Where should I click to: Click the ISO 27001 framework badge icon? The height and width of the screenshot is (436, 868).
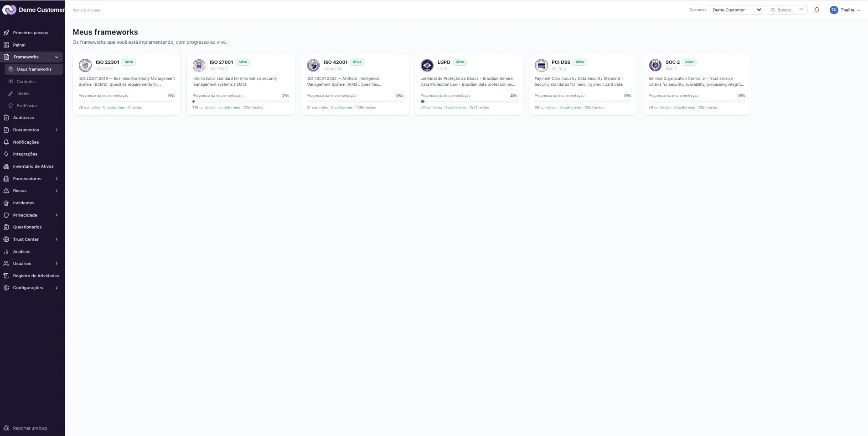click(x=199, y=65)
